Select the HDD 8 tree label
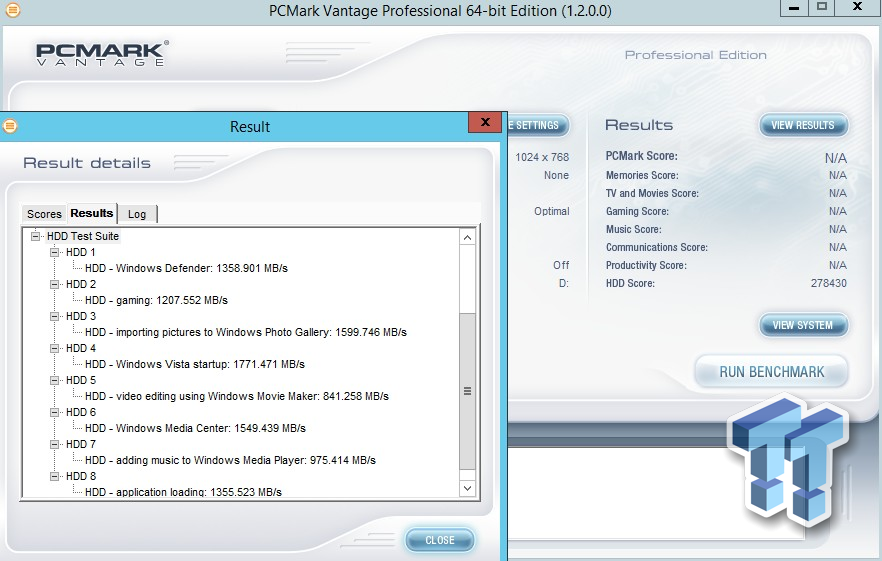This screenshot has width=882, height=561. 80,477
